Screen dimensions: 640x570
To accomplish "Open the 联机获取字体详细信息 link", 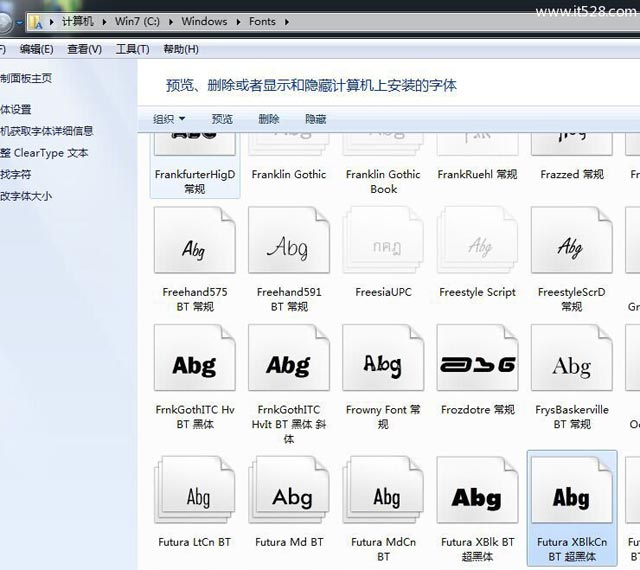I will tap(47, 131).
